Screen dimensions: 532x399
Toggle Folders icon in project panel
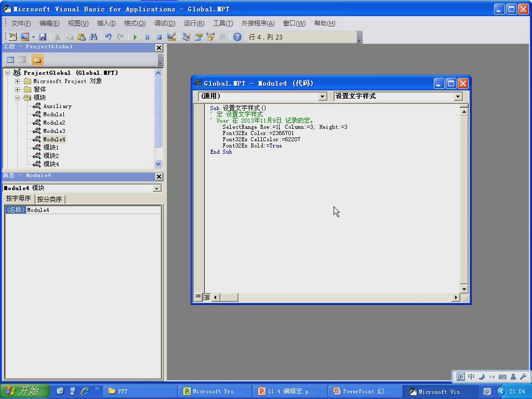point(37,60)
